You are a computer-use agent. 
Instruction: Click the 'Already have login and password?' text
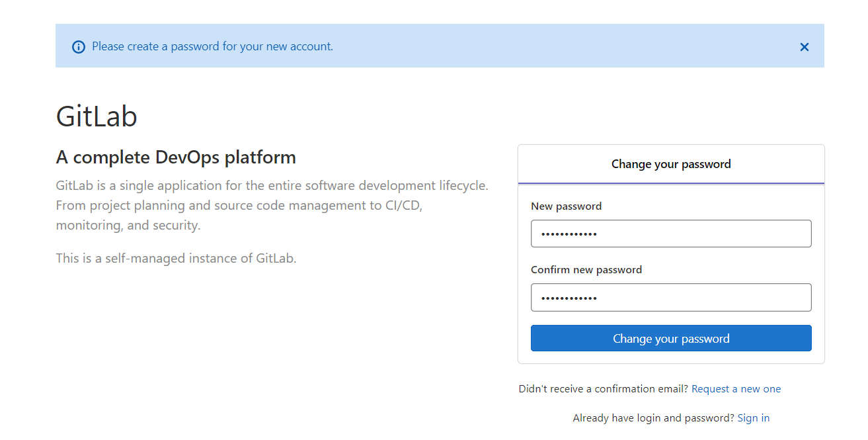coord(653,418)
